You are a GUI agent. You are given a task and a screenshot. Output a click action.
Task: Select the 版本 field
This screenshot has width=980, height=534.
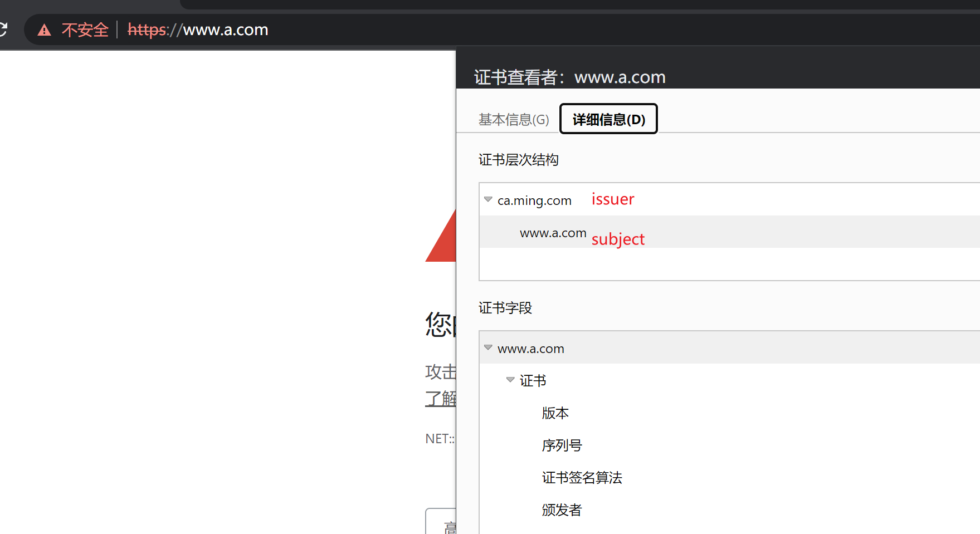coord(555,413)
